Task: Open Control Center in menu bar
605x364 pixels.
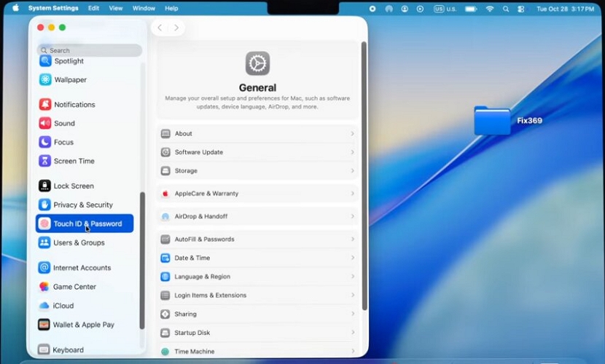Action: pyautogui.click(x=521, y=9)
